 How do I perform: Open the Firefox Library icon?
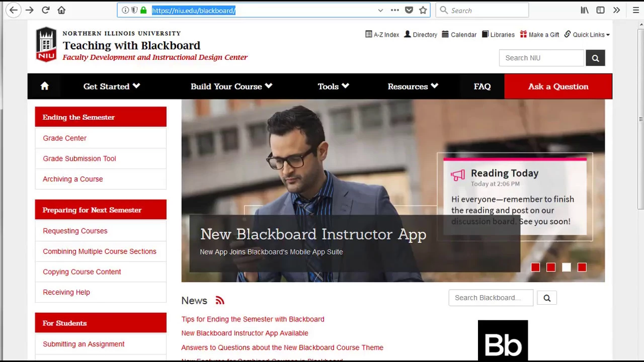point(585,10)
